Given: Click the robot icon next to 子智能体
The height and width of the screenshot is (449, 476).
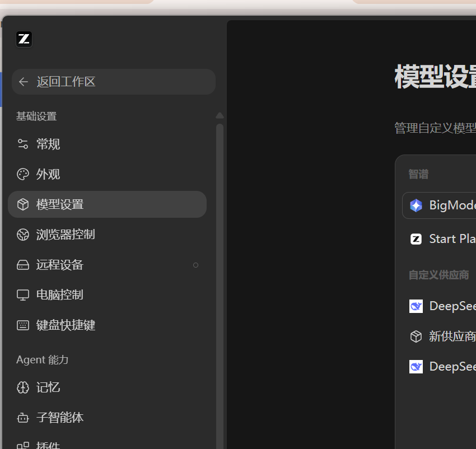Looking at the screenshot, I should click(x=23, y=418).
